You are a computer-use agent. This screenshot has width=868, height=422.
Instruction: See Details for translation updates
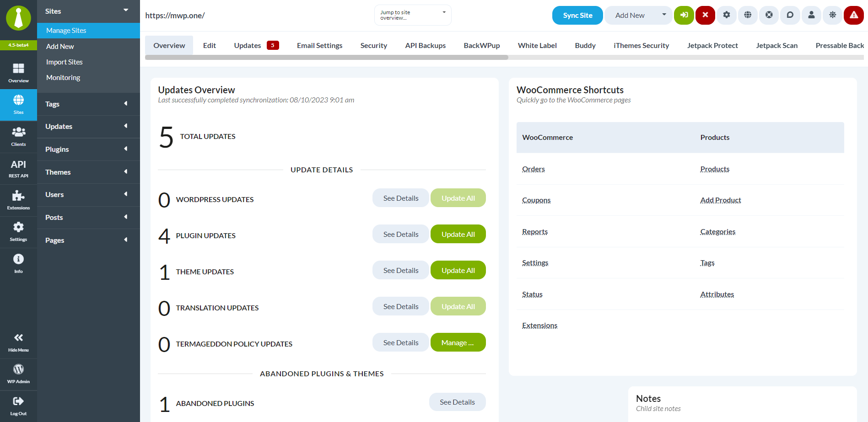coord(401,306)
